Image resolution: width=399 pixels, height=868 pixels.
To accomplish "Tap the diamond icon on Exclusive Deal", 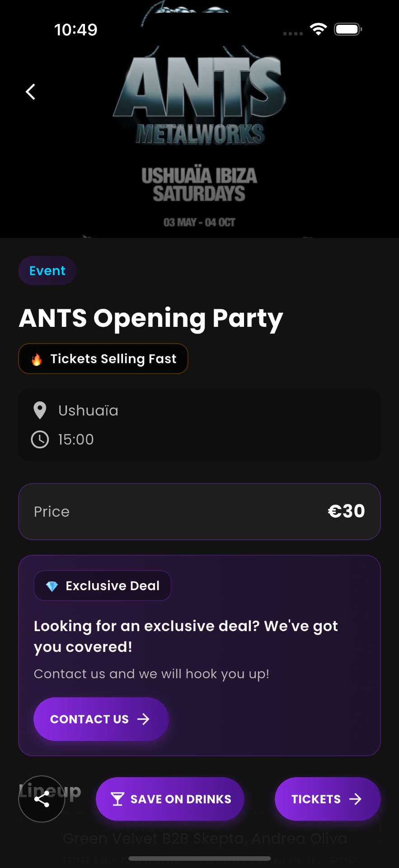I will tap(52, 586).
